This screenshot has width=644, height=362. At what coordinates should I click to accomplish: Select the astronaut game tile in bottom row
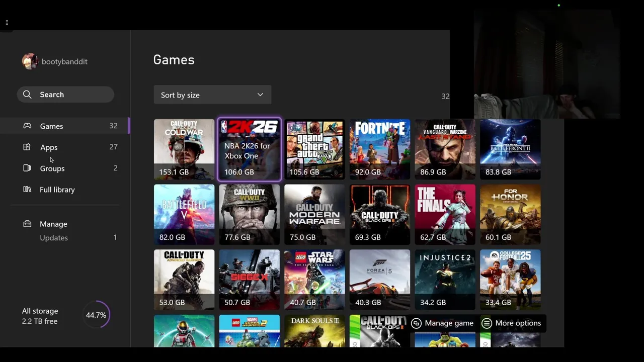pos(184,331)
